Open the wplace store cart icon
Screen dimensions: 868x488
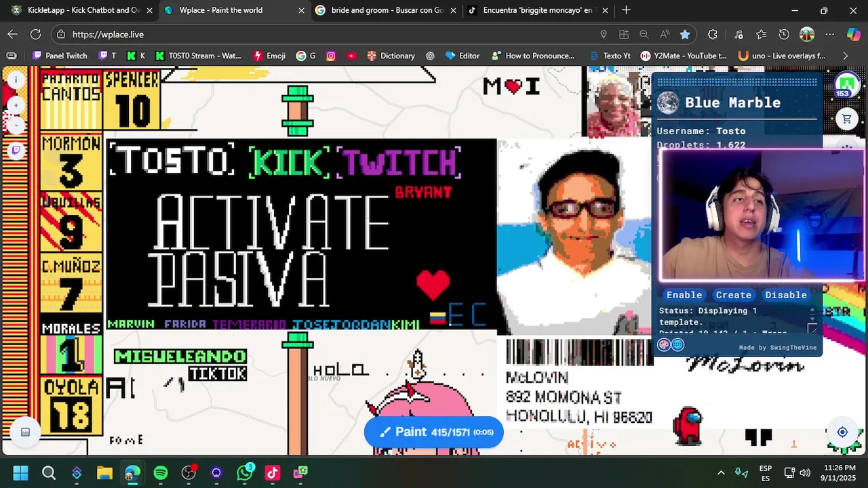coord(846,119)
